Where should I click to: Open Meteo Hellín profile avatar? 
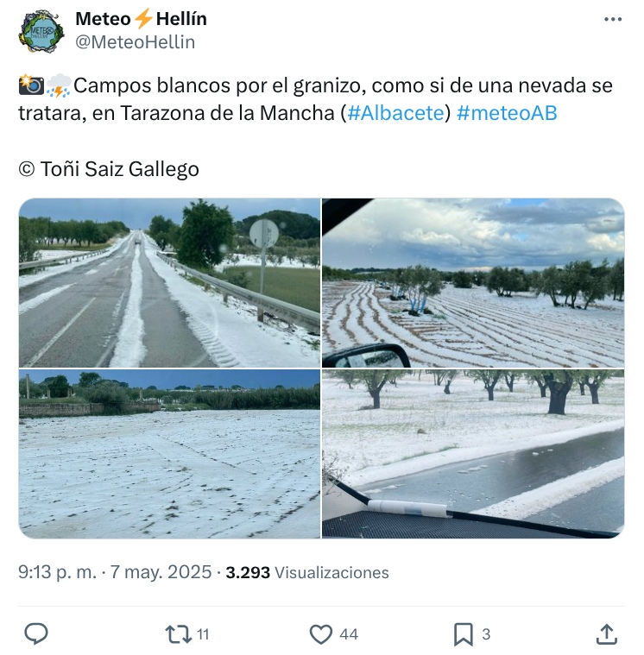(x=41, y=31)
